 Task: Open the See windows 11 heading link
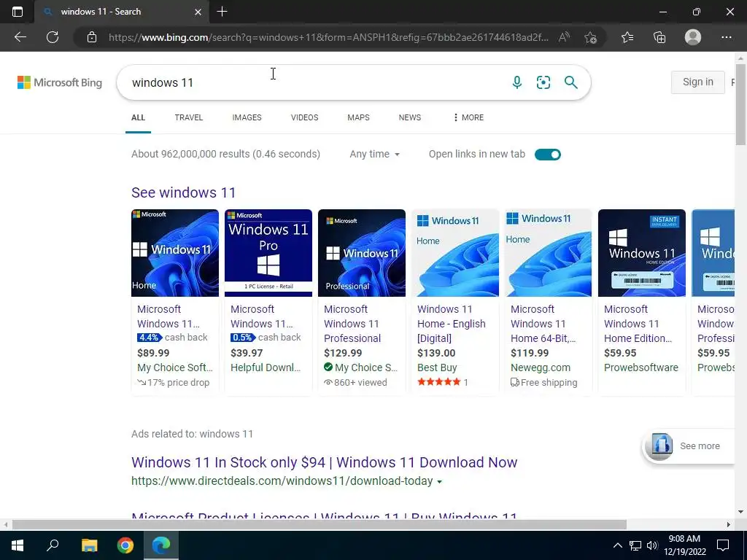pyautogui.click(x=183, y=192)
